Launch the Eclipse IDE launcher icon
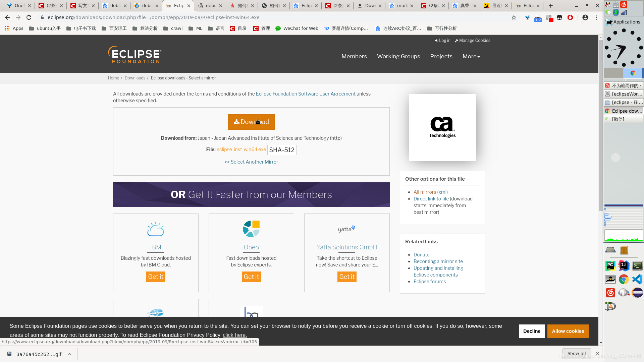The width and height of the screenshot is (644, 362). 637,293
